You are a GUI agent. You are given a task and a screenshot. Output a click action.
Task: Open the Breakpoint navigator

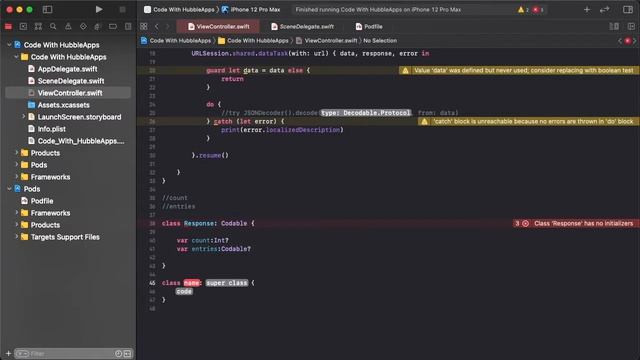pos(113,27)
